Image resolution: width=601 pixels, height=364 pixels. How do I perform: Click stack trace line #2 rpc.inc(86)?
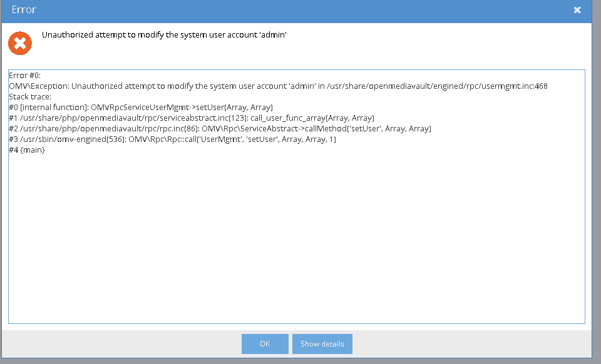pos(220,129)
